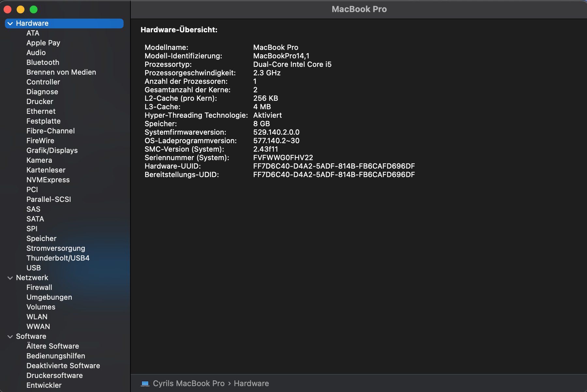
Task: Click the SMC-Version 2.43f11 value
Action: click(266, 149)
